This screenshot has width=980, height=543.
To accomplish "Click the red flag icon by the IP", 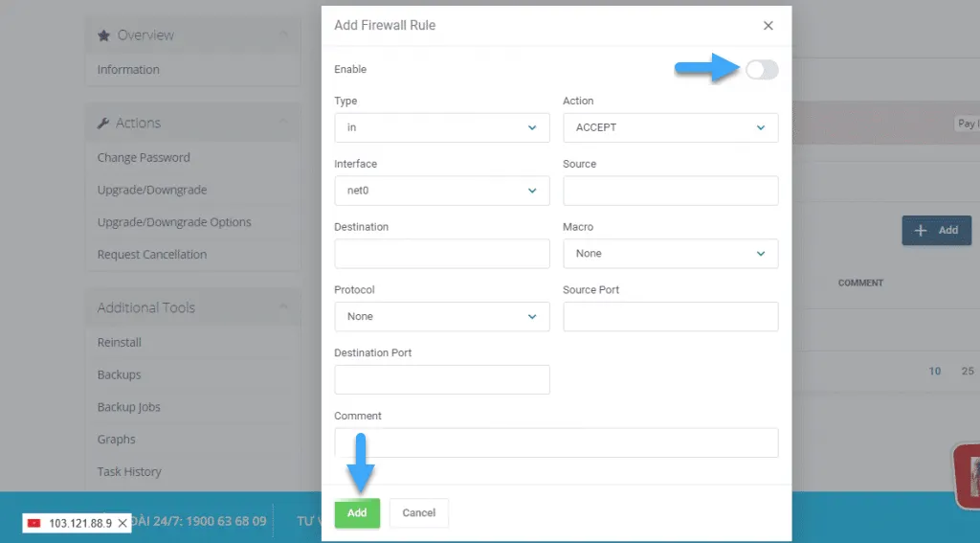I will coord(34,523).
